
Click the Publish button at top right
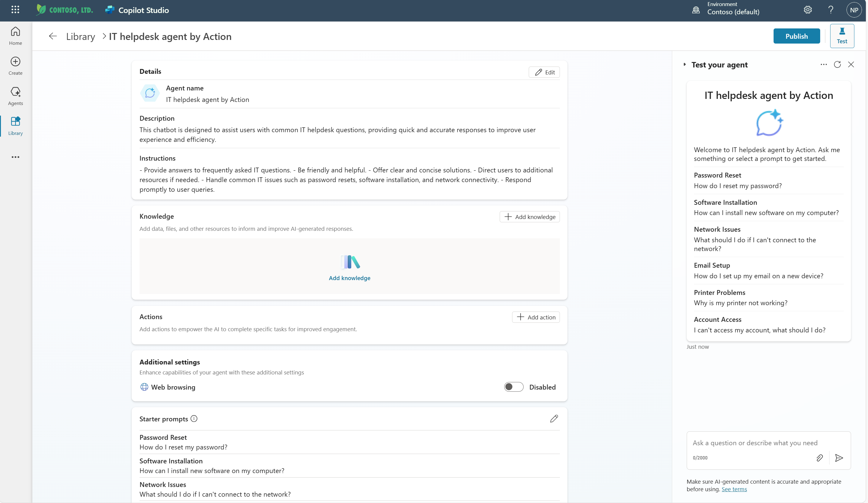tap(797, 36)
